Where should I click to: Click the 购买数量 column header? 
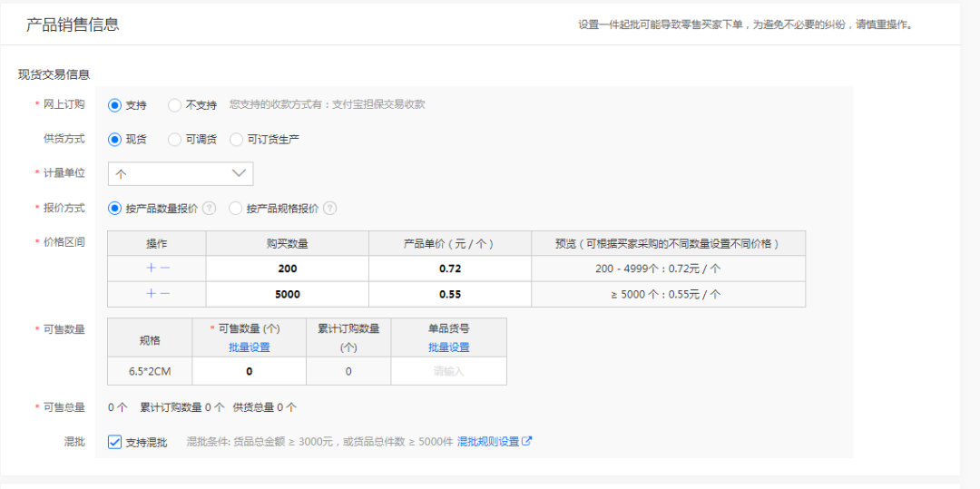288,243
